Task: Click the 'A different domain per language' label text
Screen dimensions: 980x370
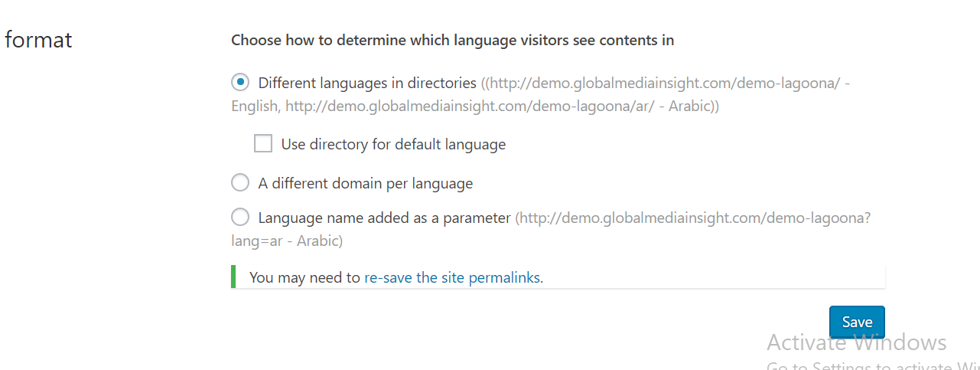Action: click(x=365, y=183)
